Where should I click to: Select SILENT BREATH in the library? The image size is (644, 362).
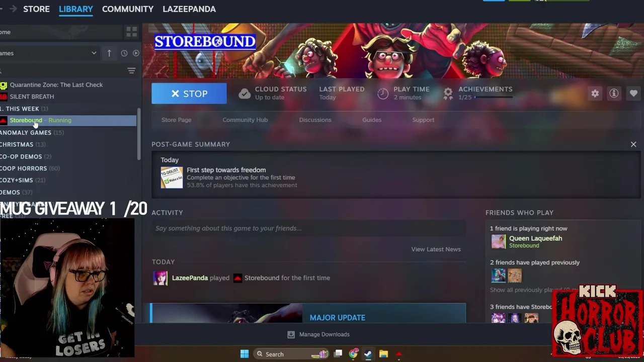32,97
